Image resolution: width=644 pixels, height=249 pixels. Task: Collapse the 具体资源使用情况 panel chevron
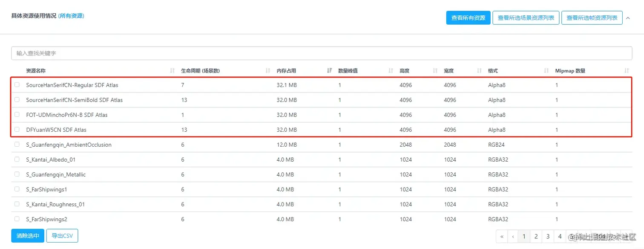(x=628, y=18)
